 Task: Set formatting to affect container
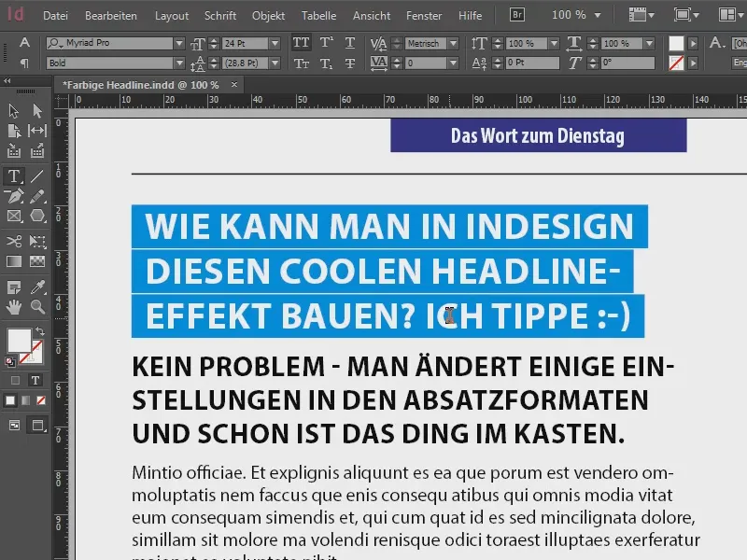click(15, 381)
